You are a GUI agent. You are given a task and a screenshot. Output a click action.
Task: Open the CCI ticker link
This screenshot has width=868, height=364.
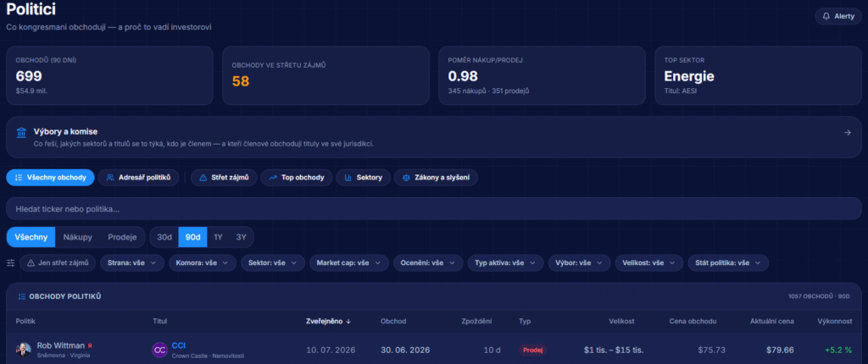pyautogui.click(x=178, y=345)
